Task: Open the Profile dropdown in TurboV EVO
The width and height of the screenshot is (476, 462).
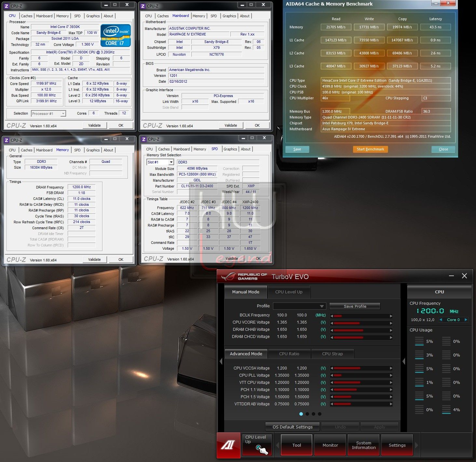Action: (299, 306)
